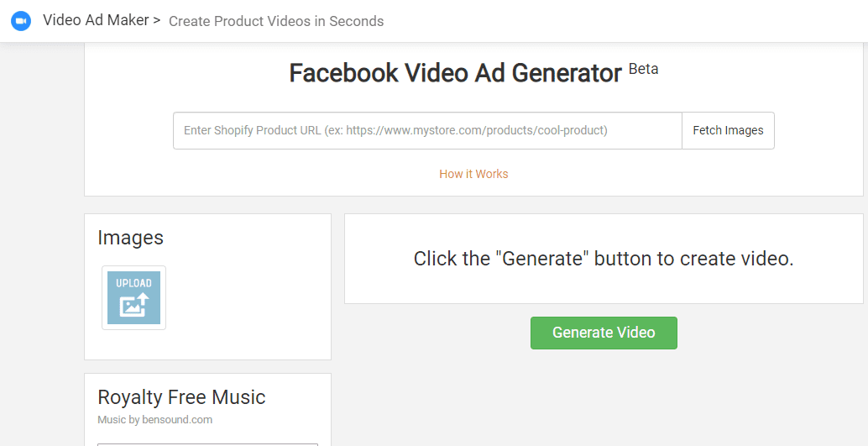The width and height of the screenshot is (868, 446).
Task: Click the Fetch Images button
Action: tap(728, 131)
